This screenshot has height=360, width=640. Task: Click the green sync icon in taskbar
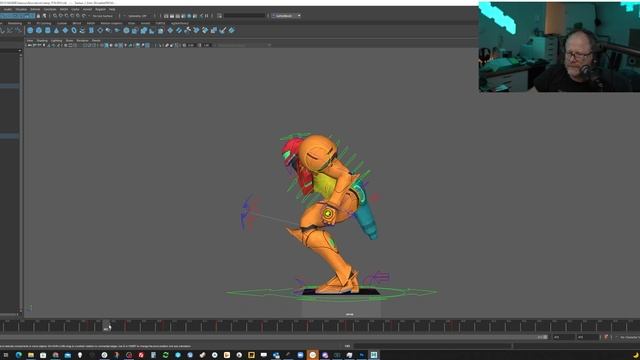pos(166,355)
